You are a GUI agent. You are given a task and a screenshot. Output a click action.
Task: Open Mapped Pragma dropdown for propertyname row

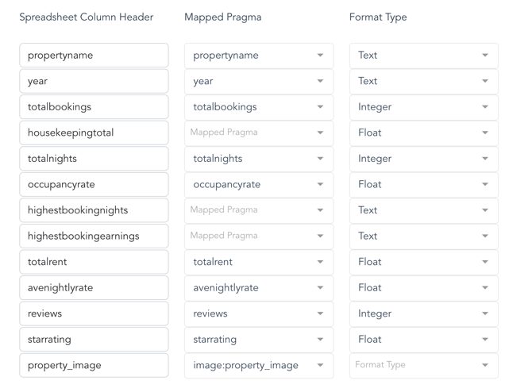point(259,56)
